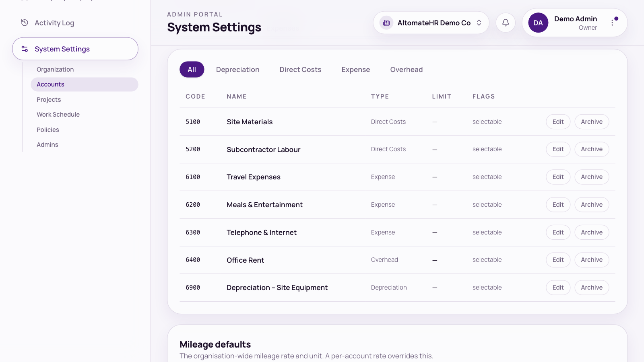Open the Work Schedule settings subsection
644x362 pixels.
pos(85,115)
